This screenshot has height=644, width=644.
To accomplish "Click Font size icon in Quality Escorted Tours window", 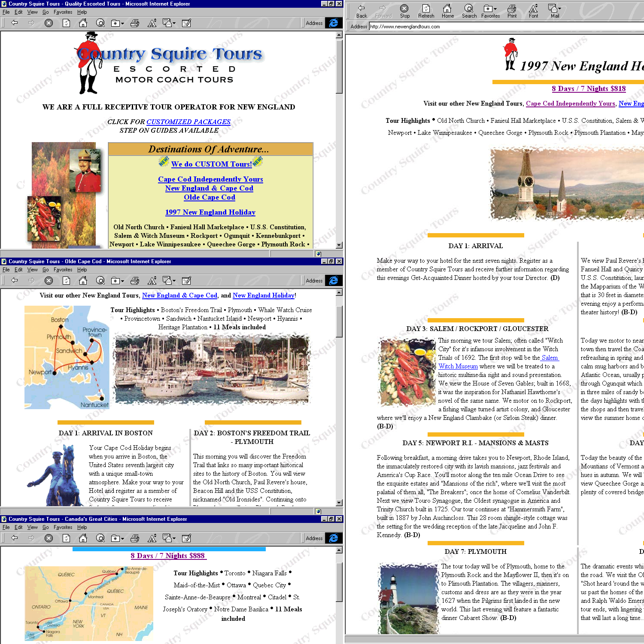I will tap(152, 23).
